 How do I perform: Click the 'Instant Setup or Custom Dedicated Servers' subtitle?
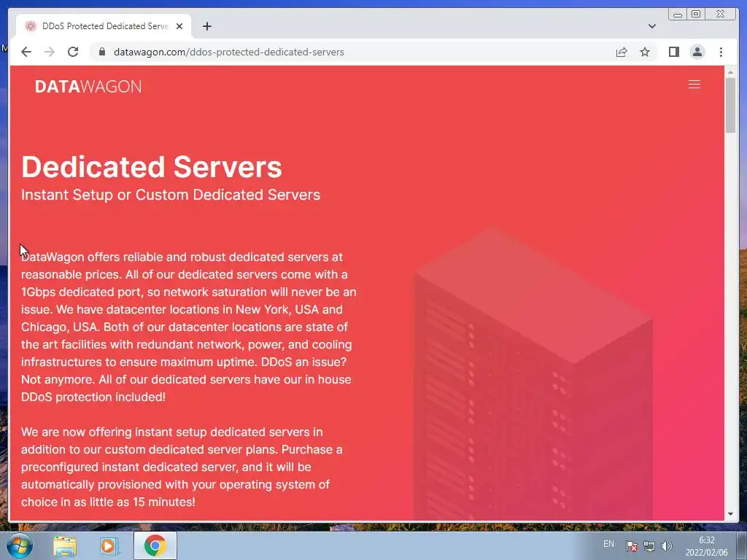pos(171,195)
